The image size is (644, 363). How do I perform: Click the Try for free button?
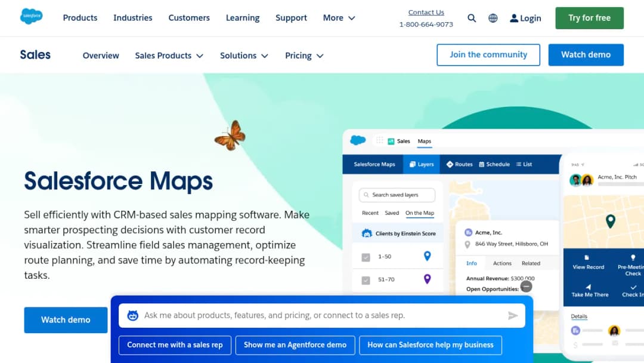pyautogui.click(x=589, y=18)
